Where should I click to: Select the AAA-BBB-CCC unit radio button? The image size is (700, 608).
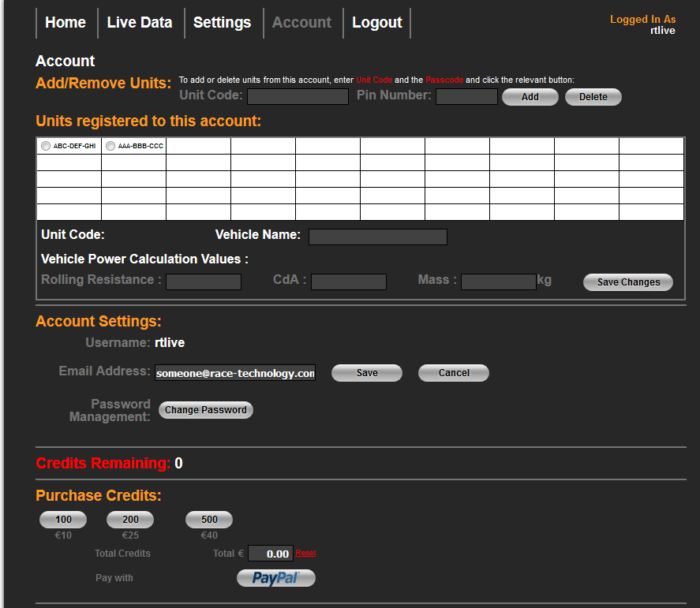tap(110, 146)
